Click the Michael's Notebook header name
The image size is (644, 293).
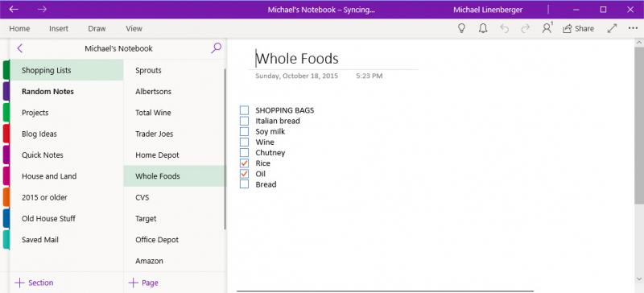coord(118,48)
